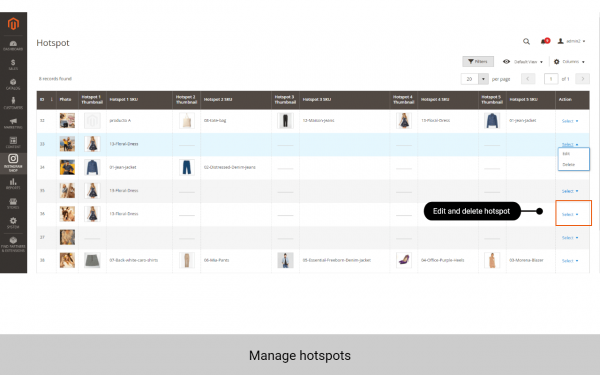Viewport: 600px width, 375px height.
Task: Open the Instagram Shop menu
Action: 13,163
